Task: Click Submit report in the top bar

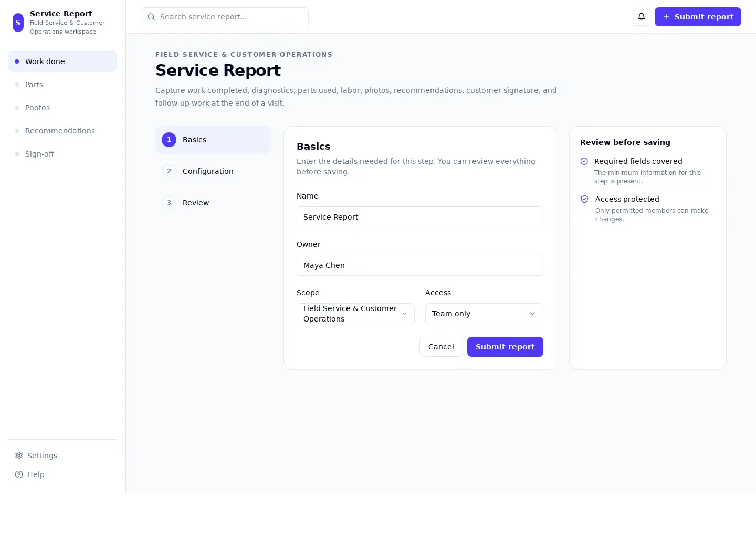Action: click(698, 17)
